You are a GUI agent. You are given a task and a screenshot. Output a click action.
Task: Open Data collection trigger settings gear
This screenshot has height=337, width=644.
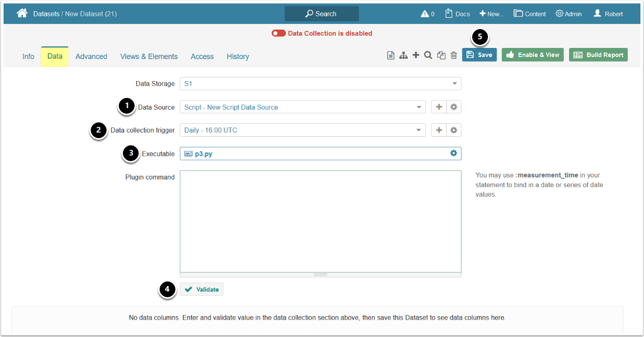[x=454, y=130]
